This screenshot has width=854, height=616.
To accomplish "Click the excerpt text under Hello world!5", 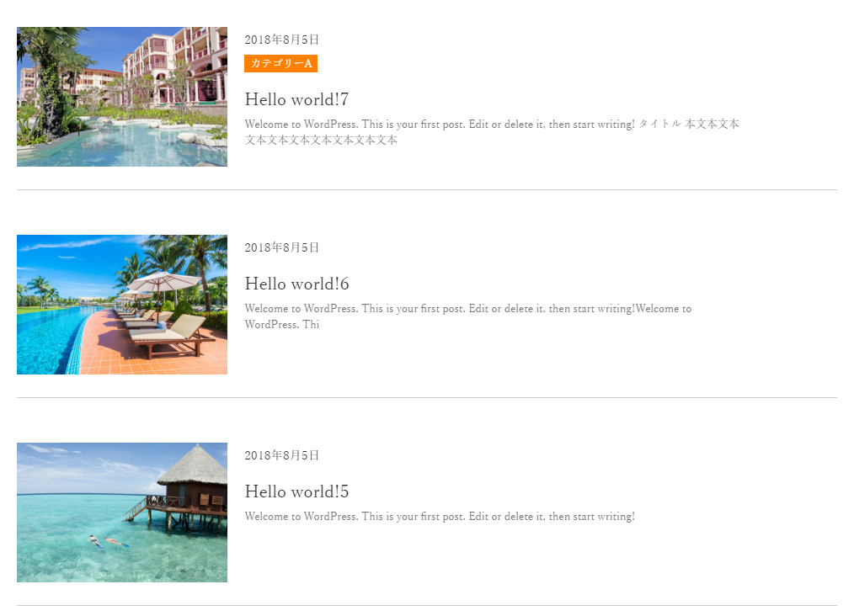I will [x=440, y=516].
